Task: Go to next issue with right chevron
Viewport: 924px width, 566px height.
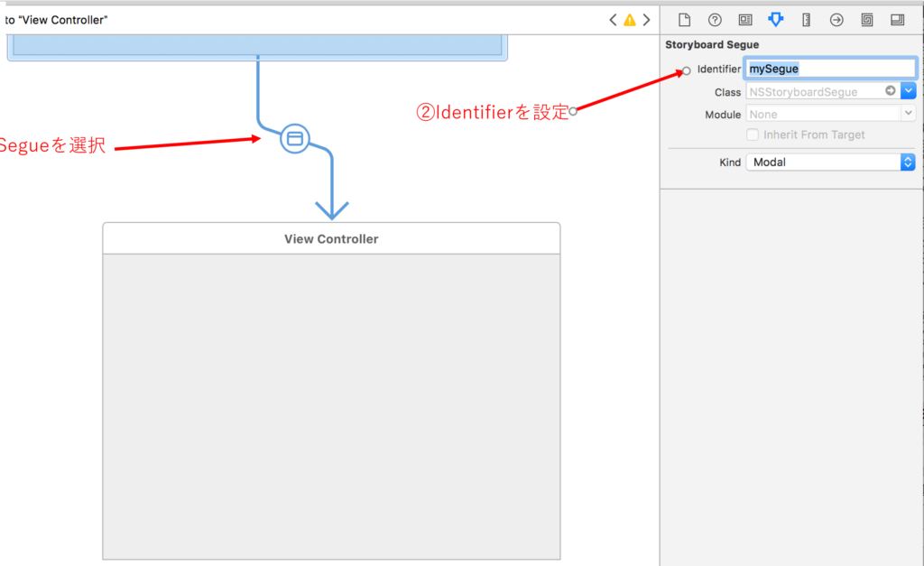Action: point(646,20)
